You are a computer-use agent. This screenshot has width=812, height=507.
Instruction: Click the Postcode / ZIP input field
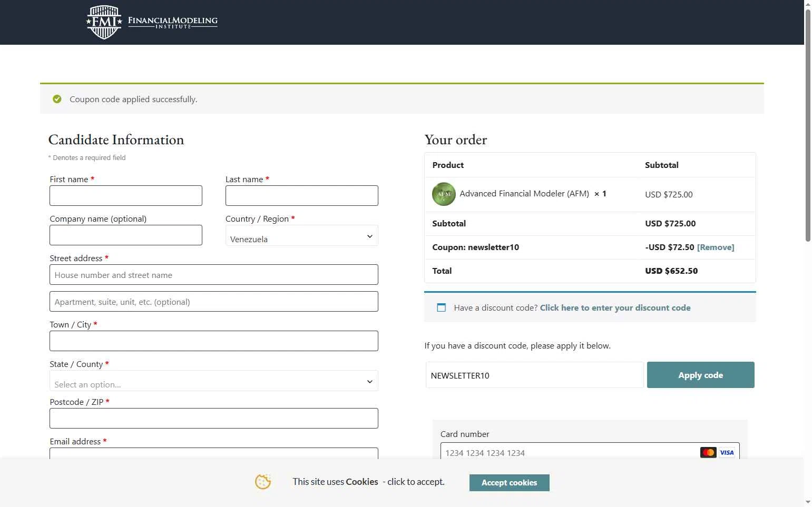point(213,419)
